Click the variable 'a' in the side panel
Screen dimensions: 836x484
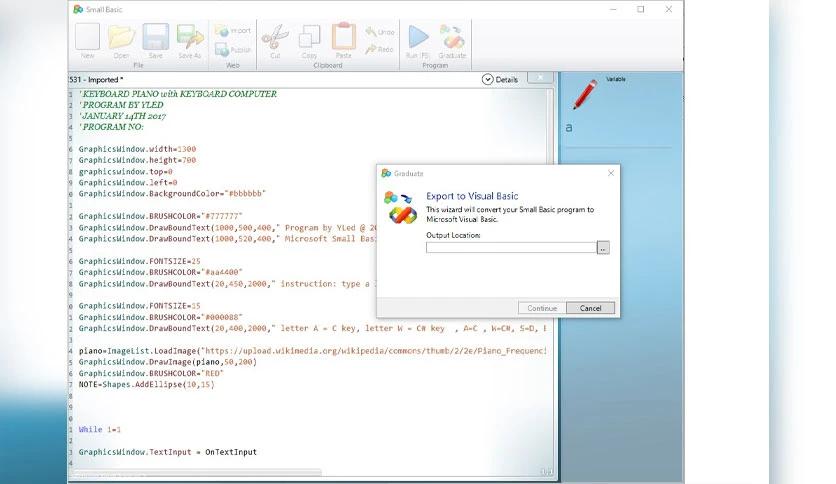point(569,127)
